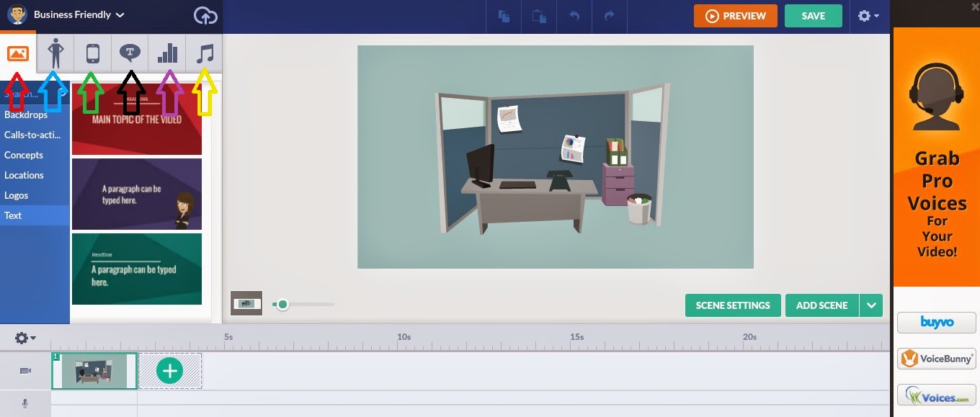Choose the red Main Topic text template
Screen dimensions: 980x417
pyautogui.click(x=137, y=119)
